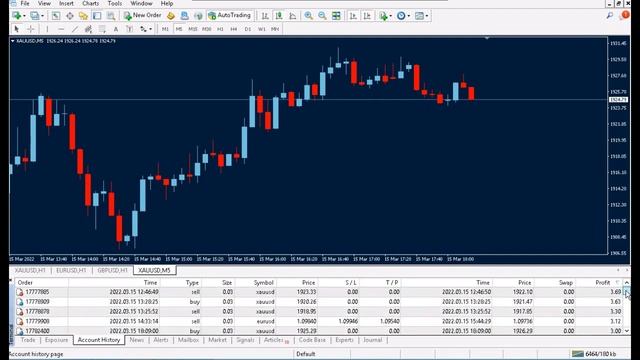640x360 pixels.
Task: Open the Trade terminal tab
Action: (x=28, y=340)
